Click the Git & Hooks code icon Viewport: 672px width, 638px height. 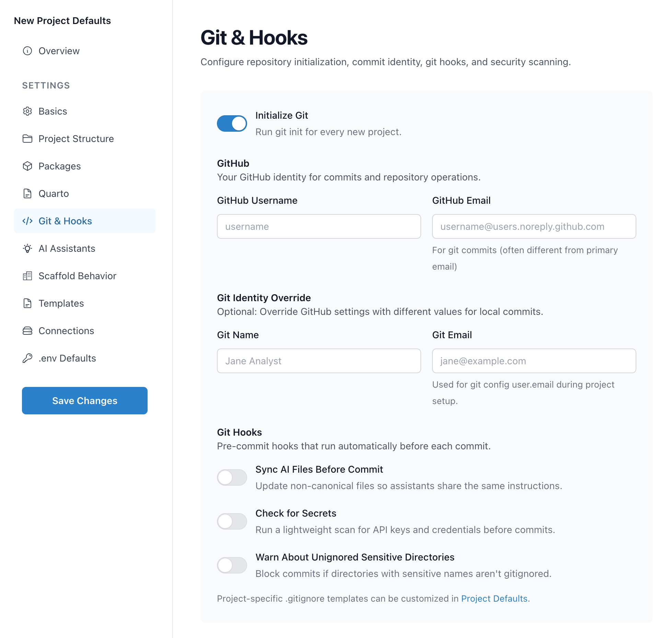click(x=28, y=221)
